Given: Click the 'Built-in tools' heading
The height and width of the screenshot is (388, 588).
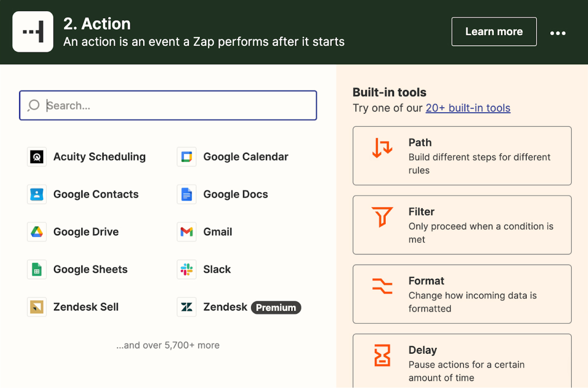Looking at the screenshot, I should (x=390, y=92).
